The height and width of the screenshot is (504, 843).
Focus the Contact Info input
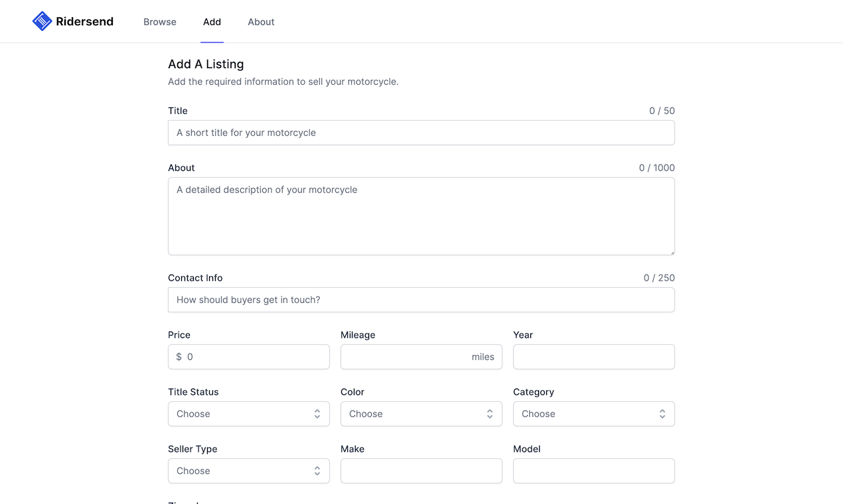[x=421, y=300]
